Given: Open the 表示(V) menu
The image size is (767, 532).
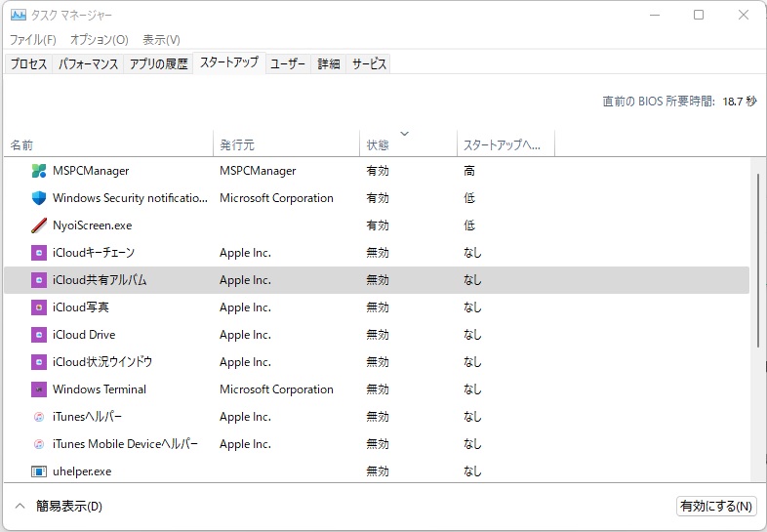Looking at the screenshot, I should click(161, 40).
